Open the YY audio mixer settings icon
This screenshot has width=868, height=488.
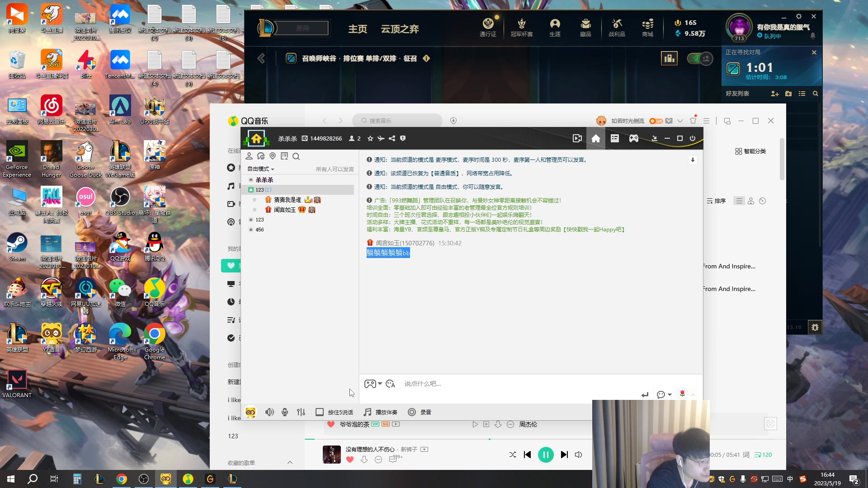tap(301, 412)
